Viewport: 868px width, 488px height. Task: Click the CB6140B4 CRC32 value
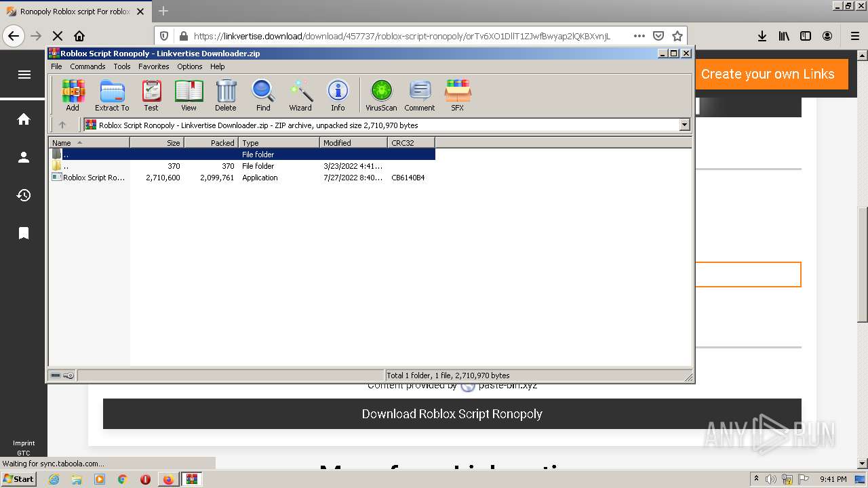408,178
